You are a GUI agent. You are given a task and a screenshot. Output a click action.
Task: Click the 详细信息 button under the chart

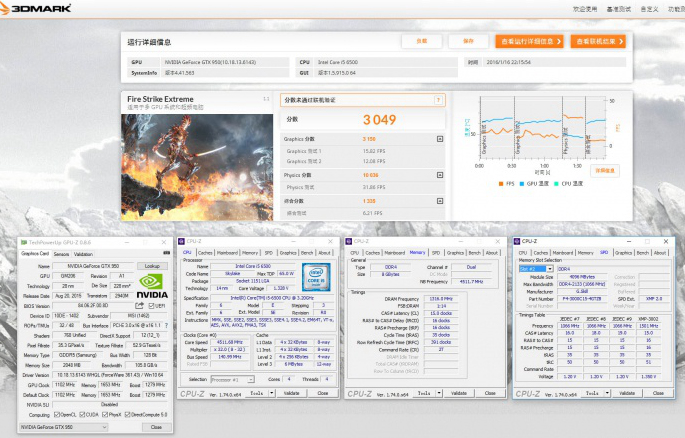(605, 171)
